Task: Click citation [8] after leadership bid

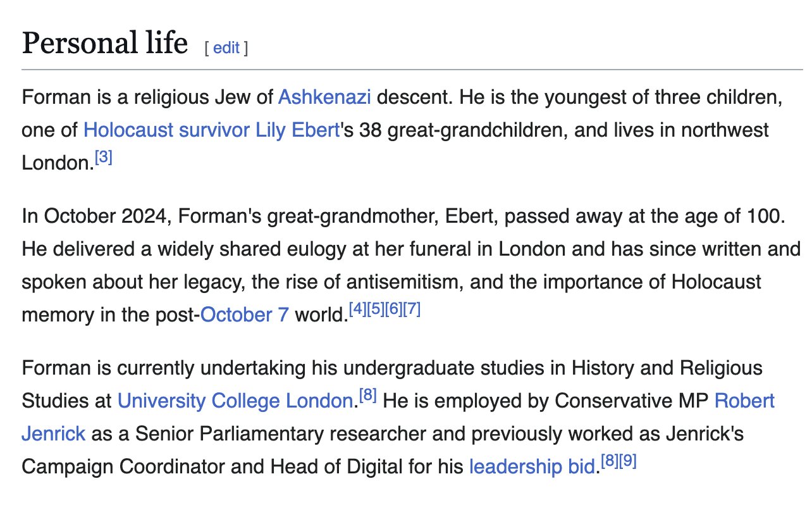Action: click(609, 462)
